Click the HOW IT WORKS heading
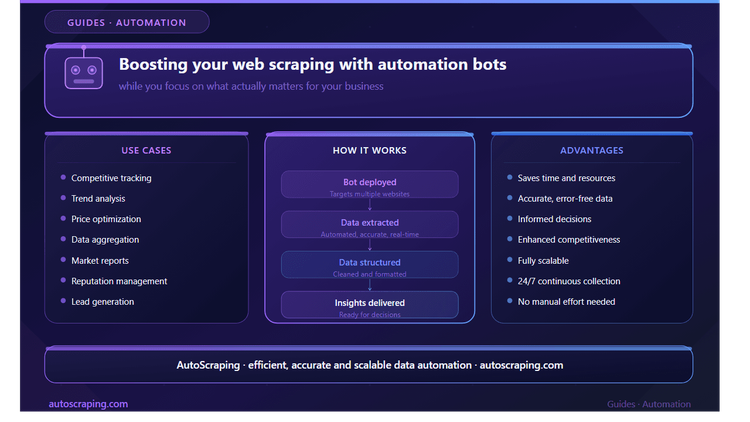The height and width of the screenshot is (422, 750). 370,150
